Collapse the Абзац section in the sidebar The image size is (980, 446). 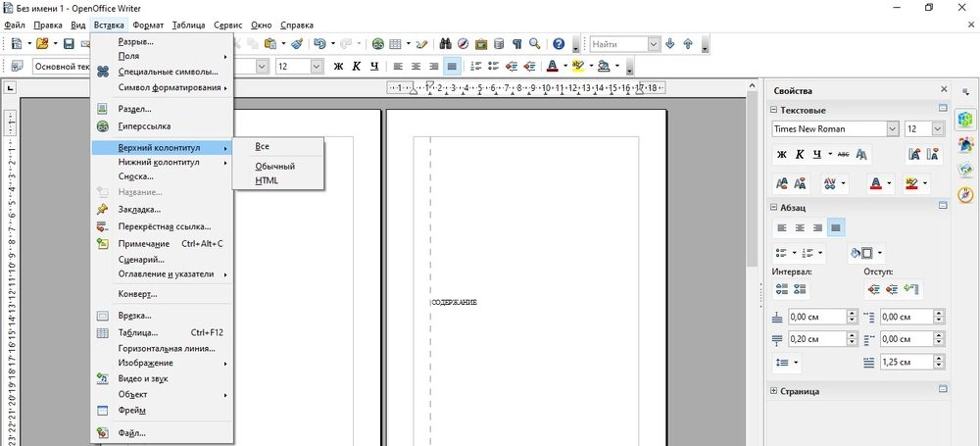tap(774, 207)
